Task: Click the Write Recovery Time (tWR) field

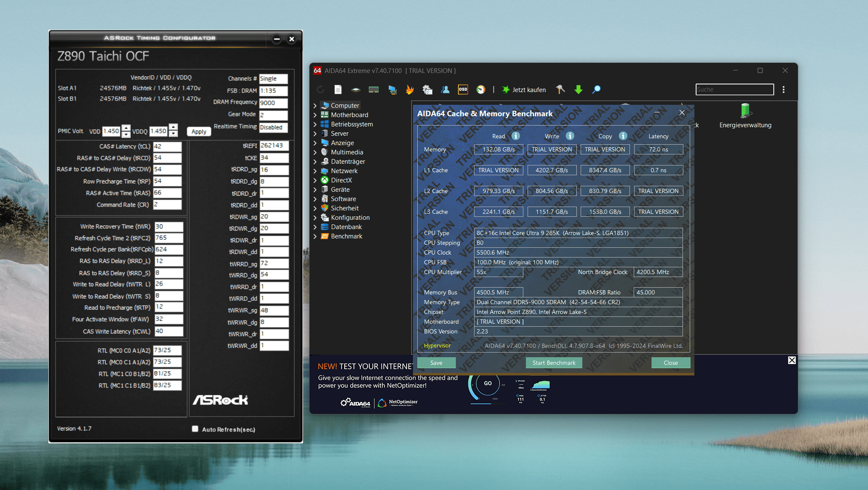Action: click(169, 227)
